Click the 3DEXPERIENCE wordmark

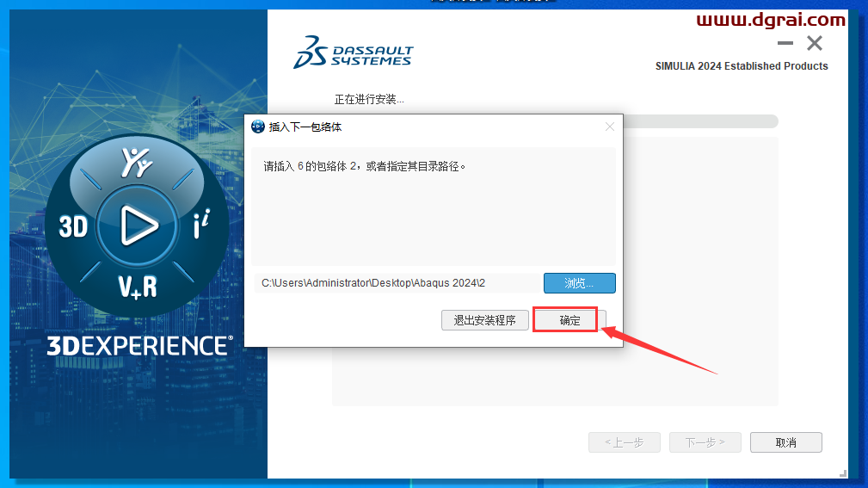139,346
